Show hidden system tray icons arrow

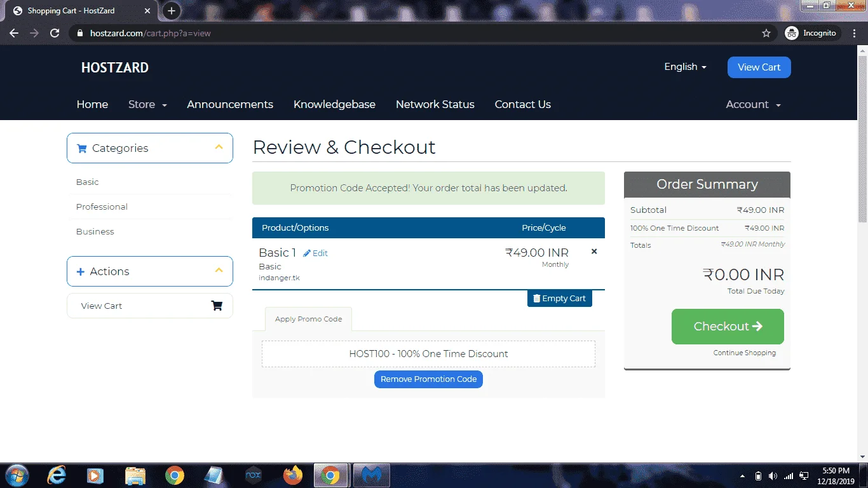pos(743,476)
